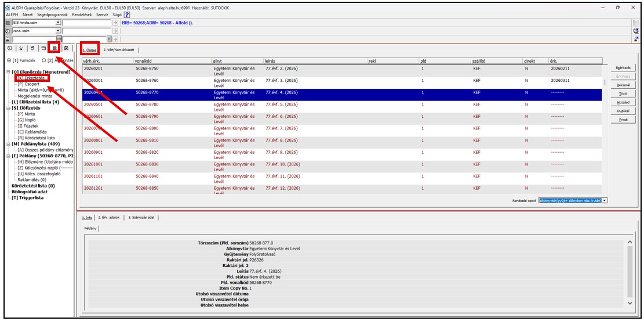Open the ALEPH menu
644x321 pixels.
13,15
